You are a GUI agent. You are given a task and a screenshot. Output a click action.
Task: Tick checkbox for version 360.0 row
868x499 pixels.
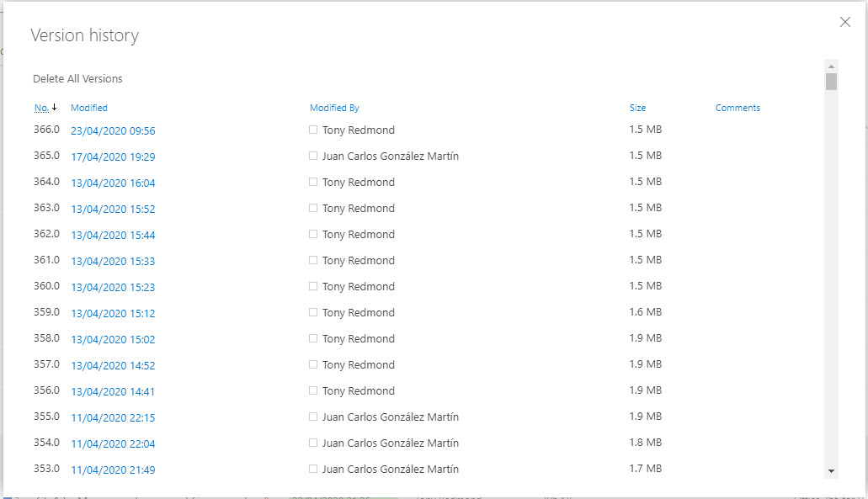[313, 286]
